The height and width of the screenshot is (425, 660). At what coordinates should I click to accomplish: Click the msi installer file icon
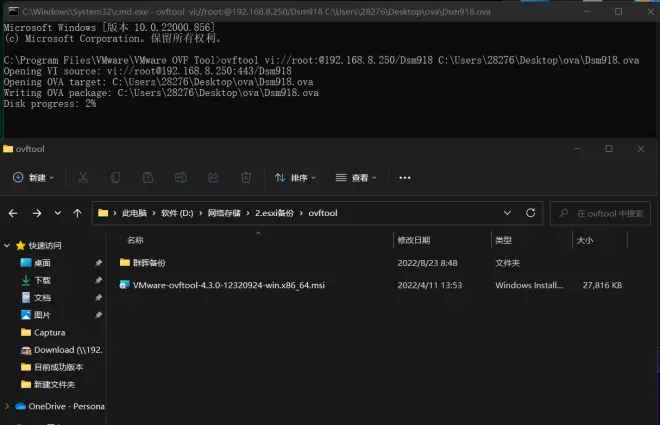tap(124, 285)
